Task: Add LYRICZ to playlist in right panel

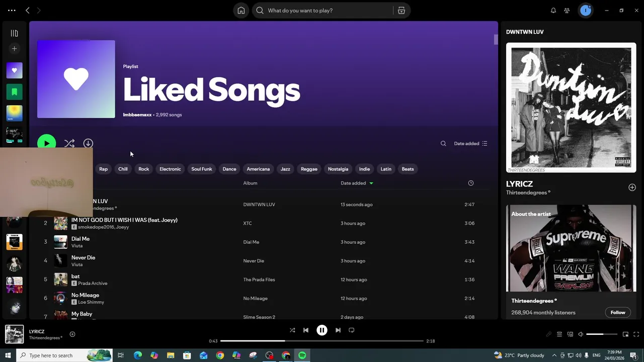Action: click(x=632, y=187)
